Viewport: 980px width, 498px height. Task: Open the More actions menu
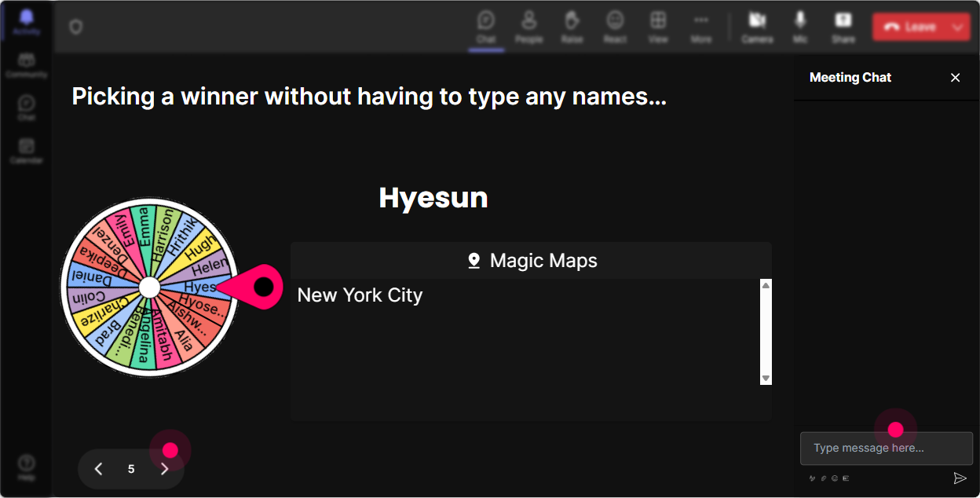click(x=701, y=27)
